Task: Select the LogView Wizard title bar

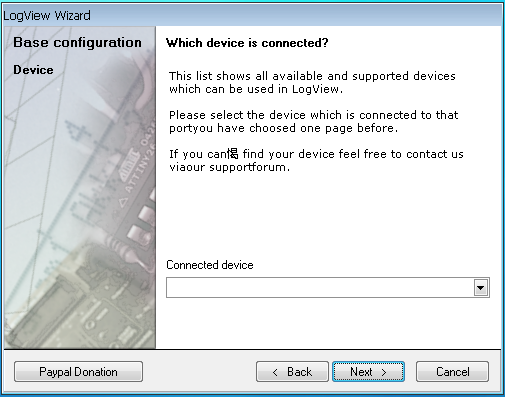Action: [252, 15]
